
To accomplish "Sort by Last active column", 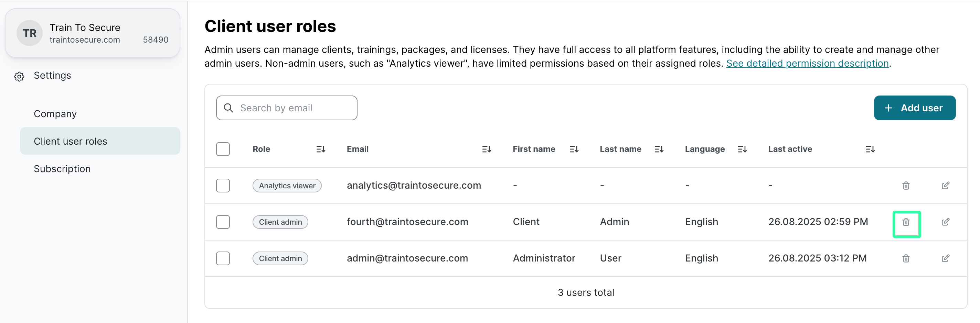I will (870, 149).
